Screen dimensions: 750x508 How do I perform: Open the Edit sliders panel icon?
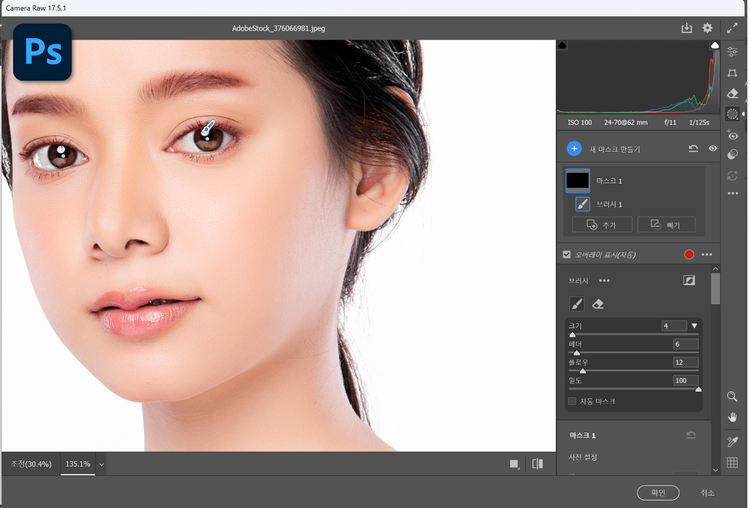tap(732, 52)
